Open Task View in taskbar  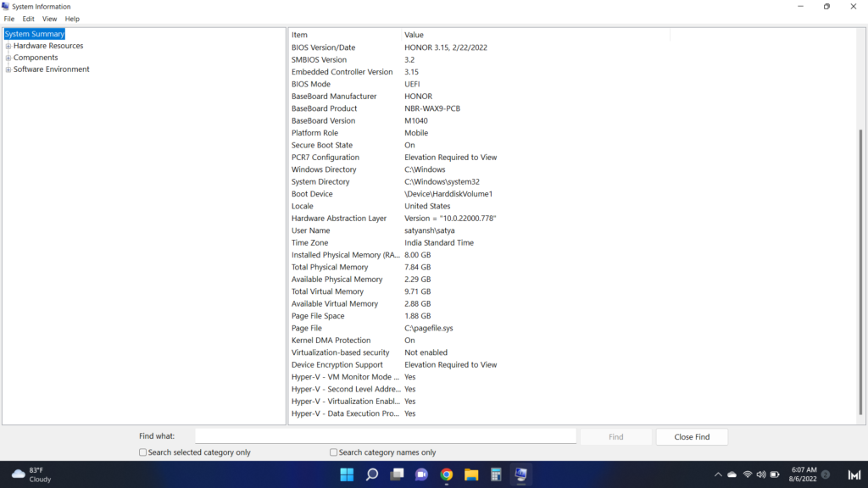(397, 474)
